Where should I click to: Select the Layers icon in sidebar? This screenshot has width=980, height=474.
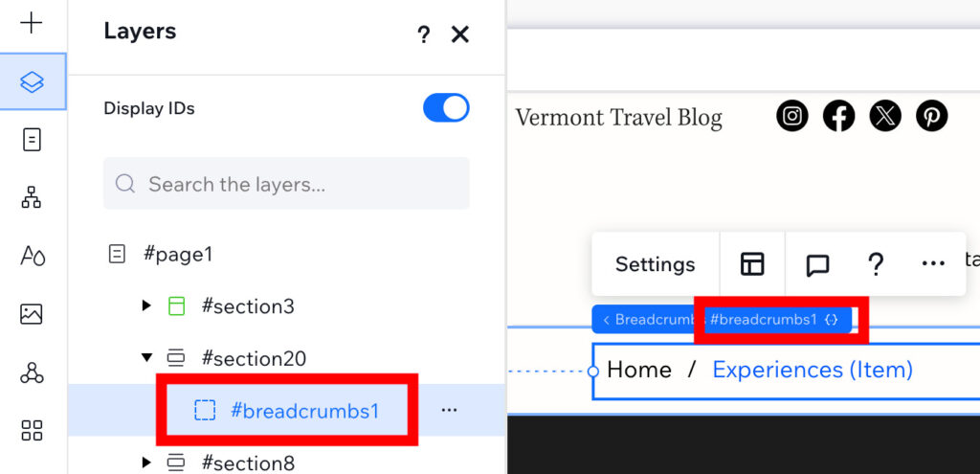[32, 81]
